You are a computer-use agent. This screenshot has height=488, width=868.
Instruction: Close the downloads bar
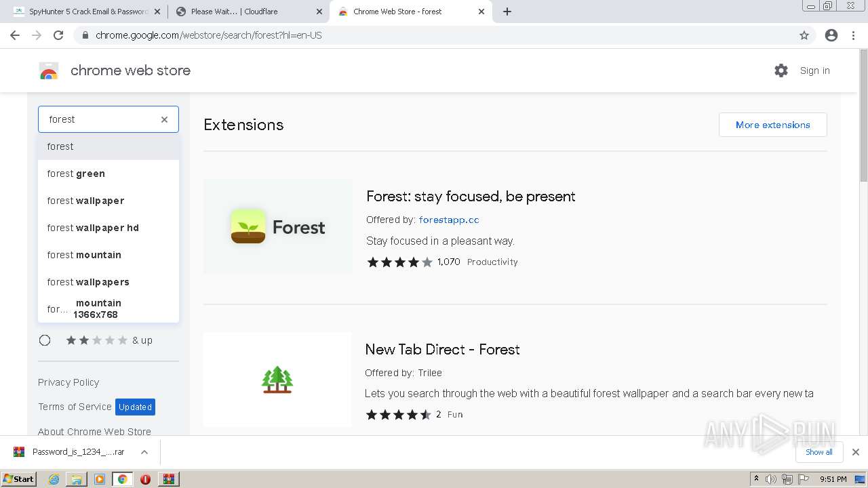(x=856, y=452)
